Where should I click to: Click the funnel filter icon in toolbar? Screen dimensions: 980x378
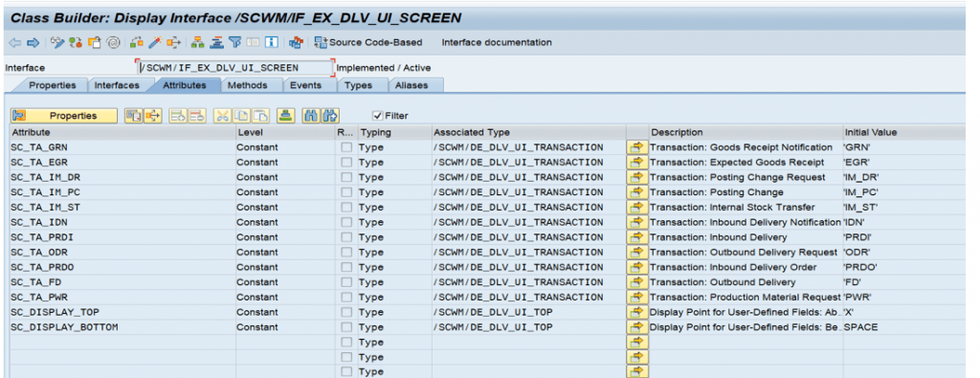pos(235,42)
